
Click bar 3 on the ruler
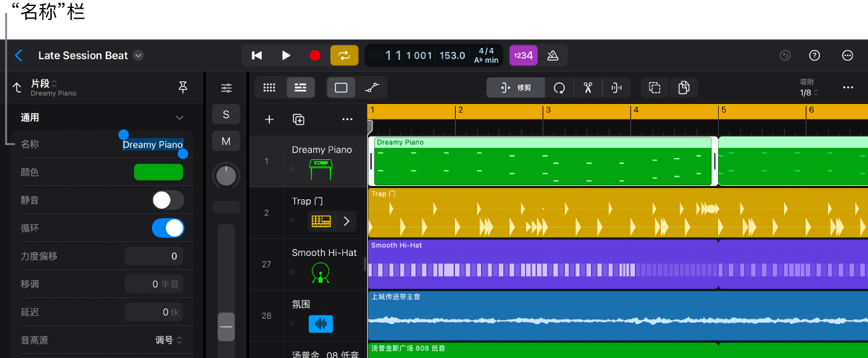point(548,110)
